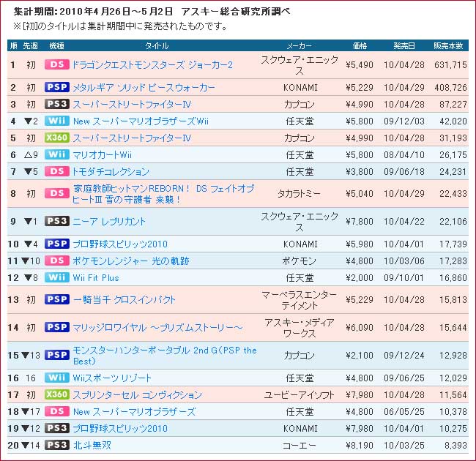Click the PSP badge beside メタルギア ソリッド ピースウォーカー

coord(57,87)
